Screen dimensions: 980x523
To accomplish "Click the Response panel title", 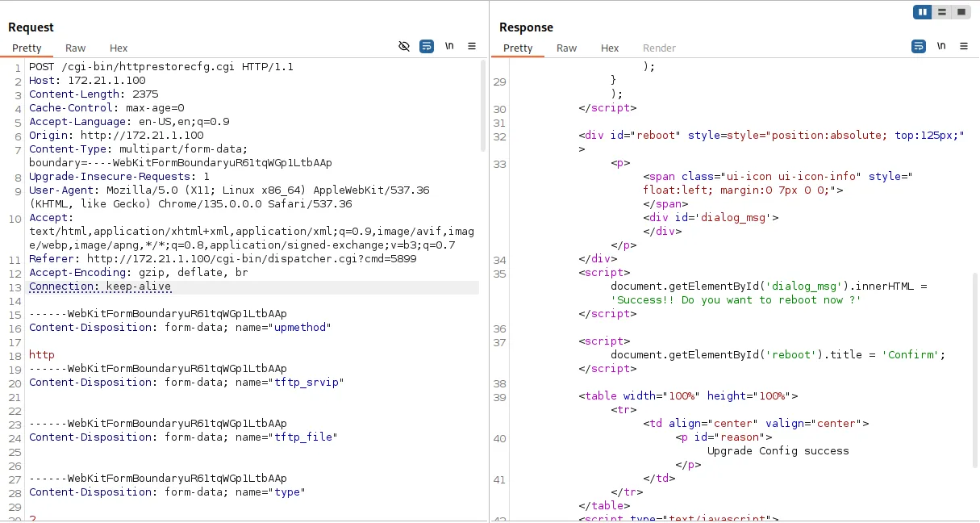I will point(526,27).
